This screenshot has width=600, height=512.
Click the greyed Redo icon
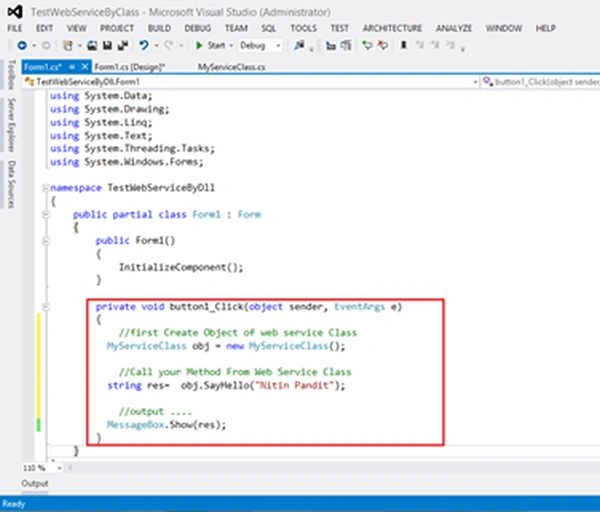(x=169, y=46)
